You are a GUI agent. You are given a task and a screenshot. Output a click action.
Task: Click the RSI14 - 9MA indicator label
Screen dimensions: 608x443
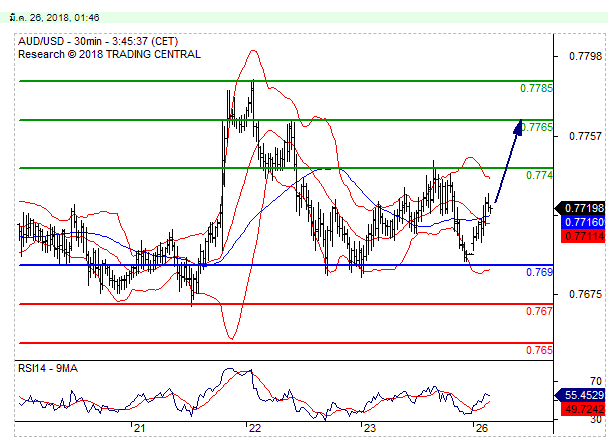click(48, 369)
